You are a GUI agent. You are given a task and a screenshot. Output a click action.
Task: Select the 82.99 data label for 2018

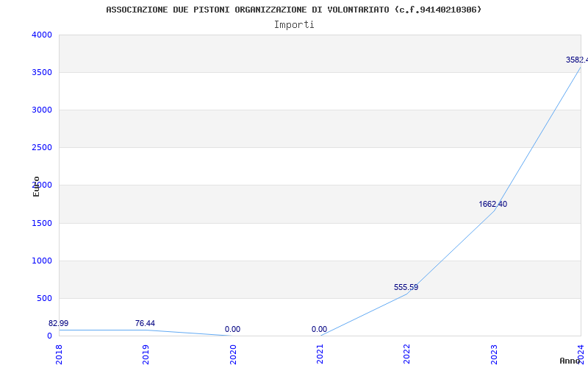59,323
